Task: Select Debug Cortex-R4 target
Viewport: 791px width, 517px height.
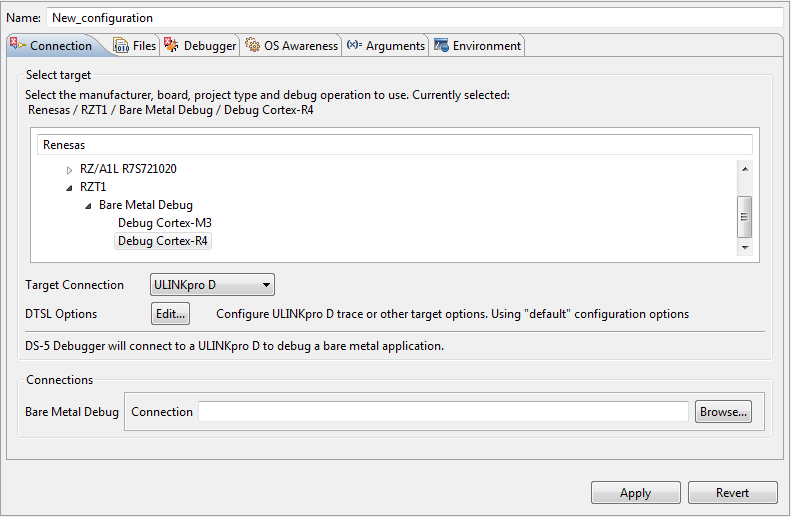Action: 164,241
